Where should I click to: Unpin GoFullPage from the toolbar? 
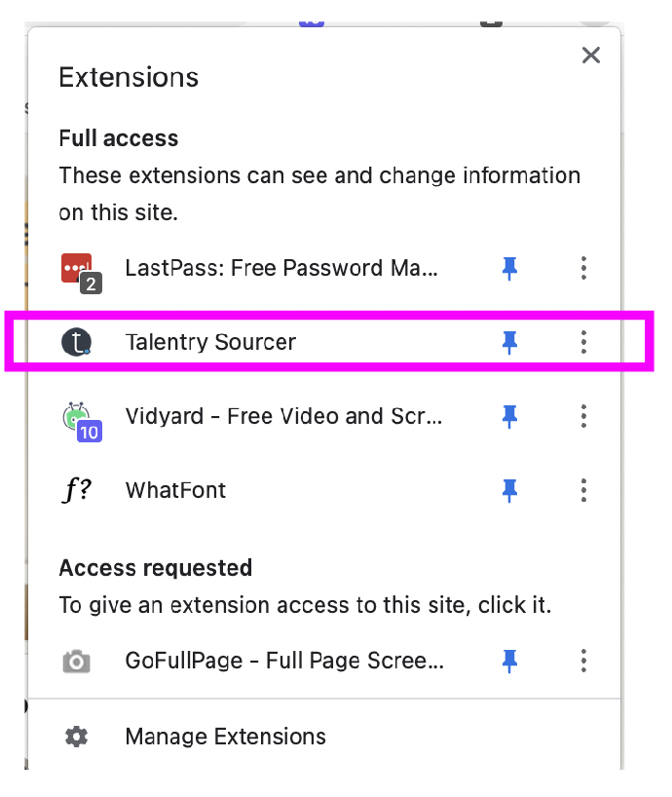click(x=509, y=662)
